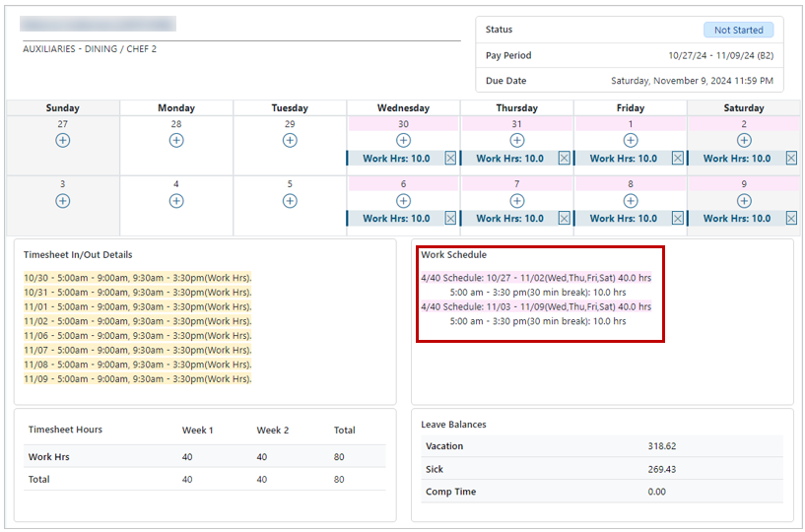805x532 pixels.
Task: Add time entry for Sunday the 27th
Action: (63, 140)
